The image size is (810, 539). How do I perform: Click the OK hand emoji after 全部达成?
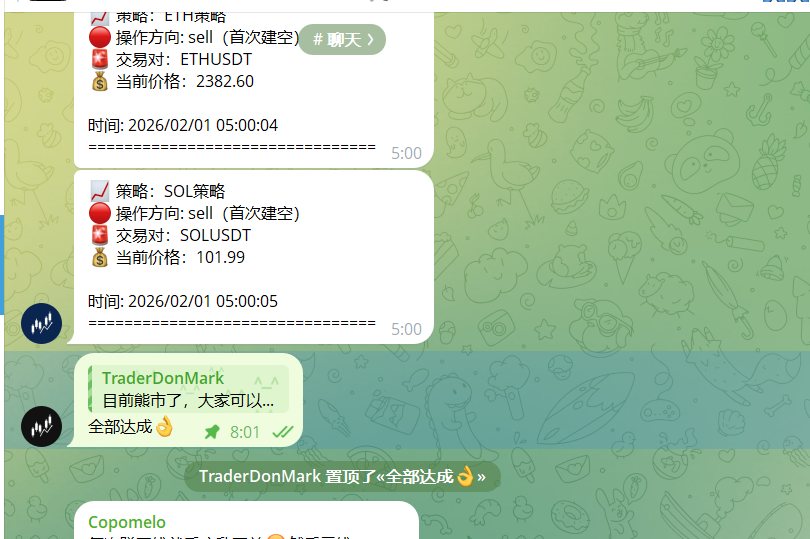(164, 426)
